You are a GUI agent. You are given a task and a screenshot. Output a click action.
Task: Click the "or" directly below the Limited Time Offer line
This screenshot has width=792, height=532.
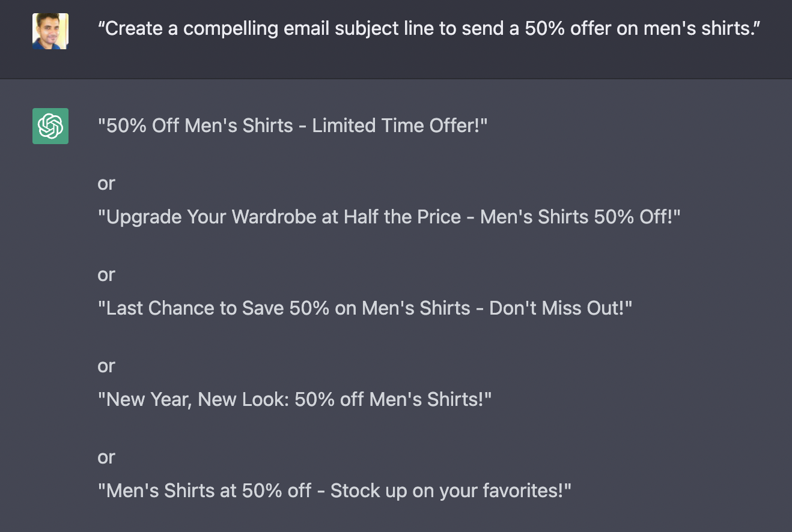point(106,183)
